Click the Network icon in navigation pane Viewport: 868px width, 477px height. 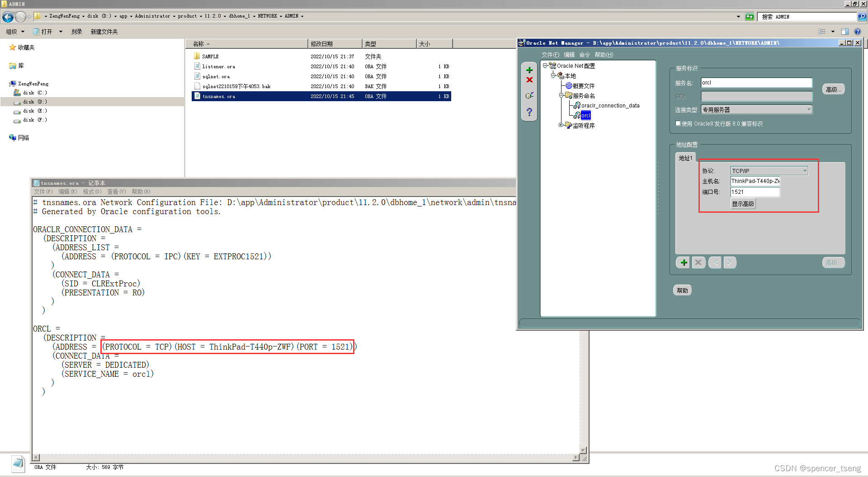(13, 138)
